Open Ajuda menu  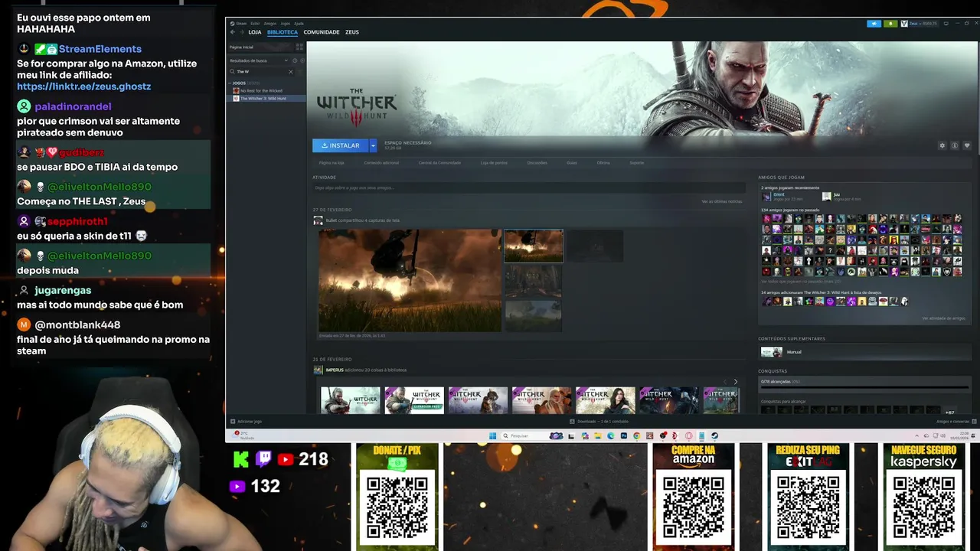(x=299, y=23)
